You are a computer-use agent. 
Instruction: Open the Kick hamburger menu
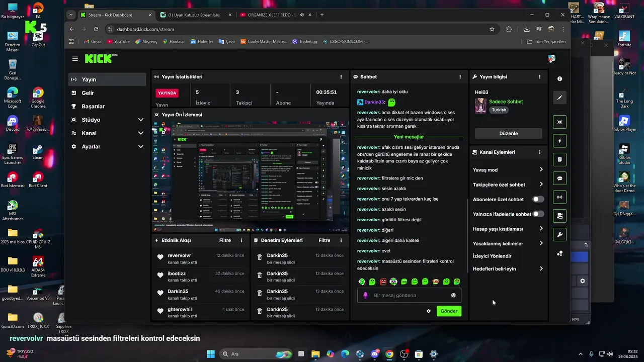(75, 59)
